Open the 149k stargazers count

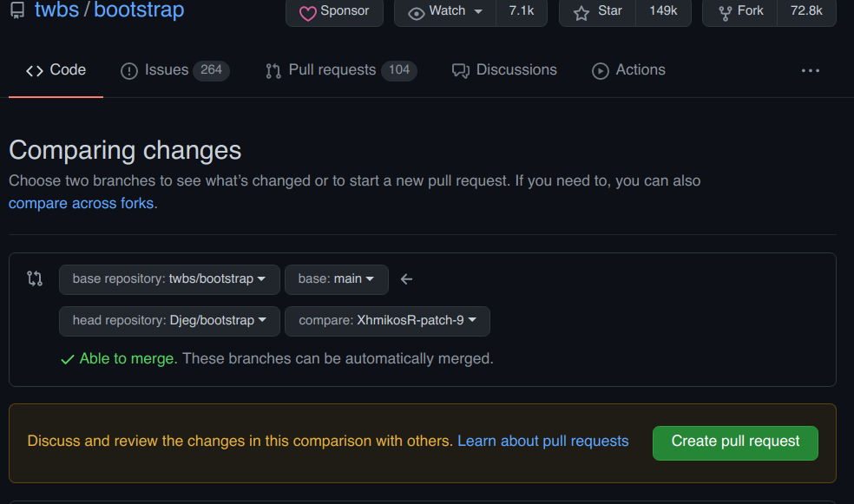point(663,12)
